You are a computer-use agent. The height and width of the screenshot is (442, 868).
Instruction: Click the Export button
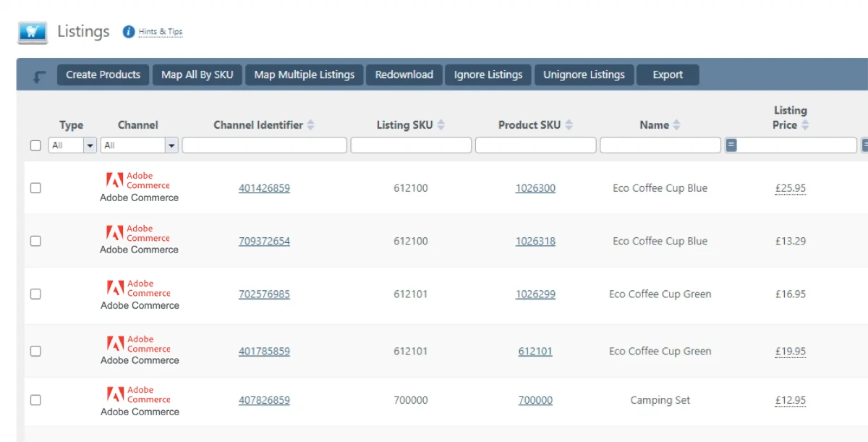pos(668,75)
